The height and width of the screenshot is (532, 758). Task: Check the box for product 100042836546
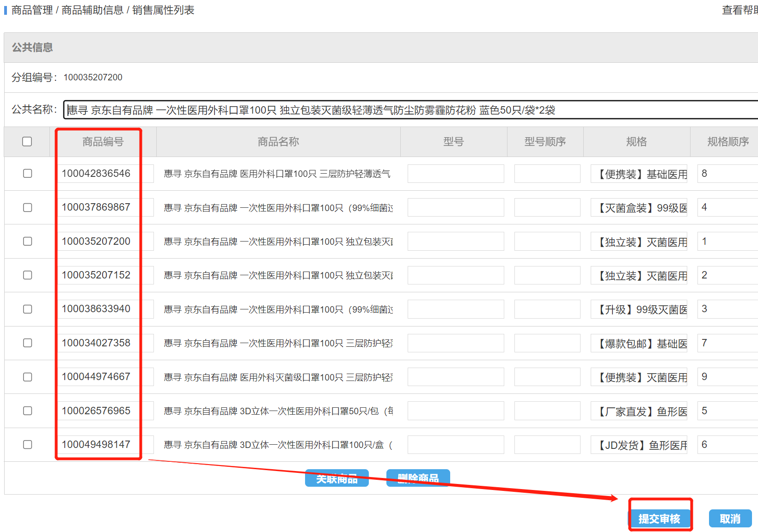28,174
